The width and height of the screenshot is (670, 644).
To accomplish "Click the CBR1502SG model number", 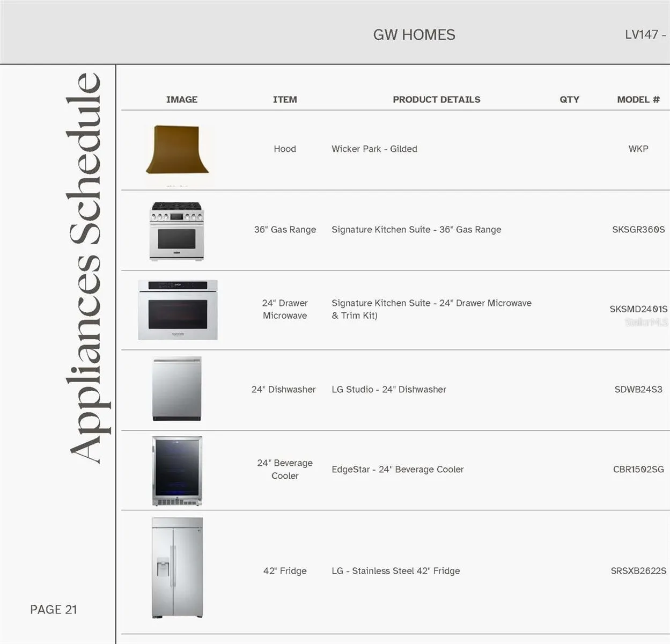I will coord(638,470).
